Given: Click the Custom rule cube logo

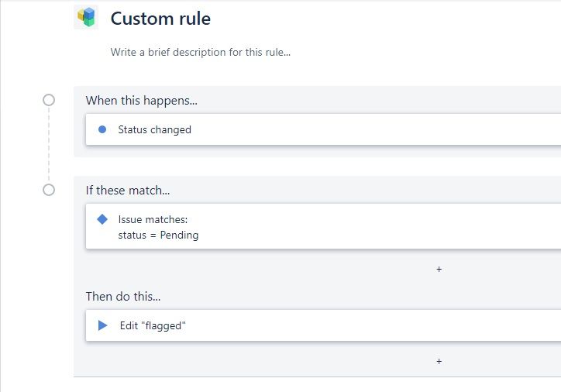Looking at the screenshot, I should pyautogui.click(x=86, y=17).
